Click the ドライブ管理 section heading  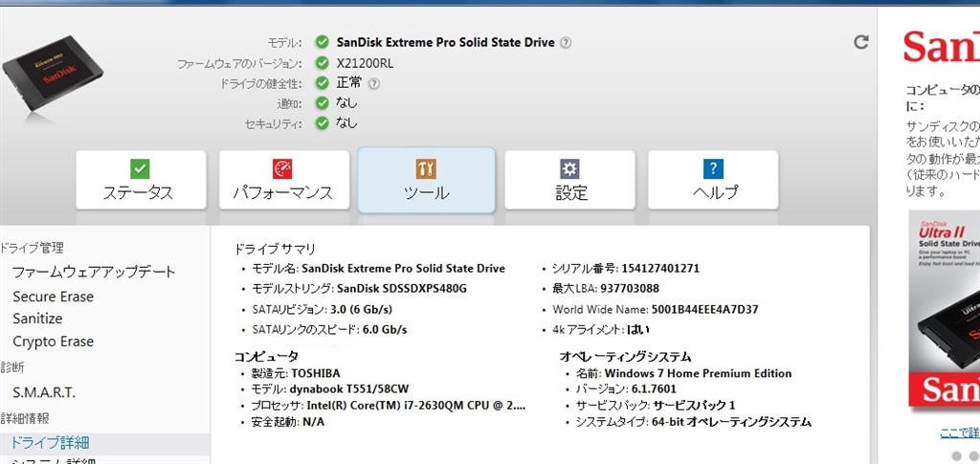click(x=32, y=248)
